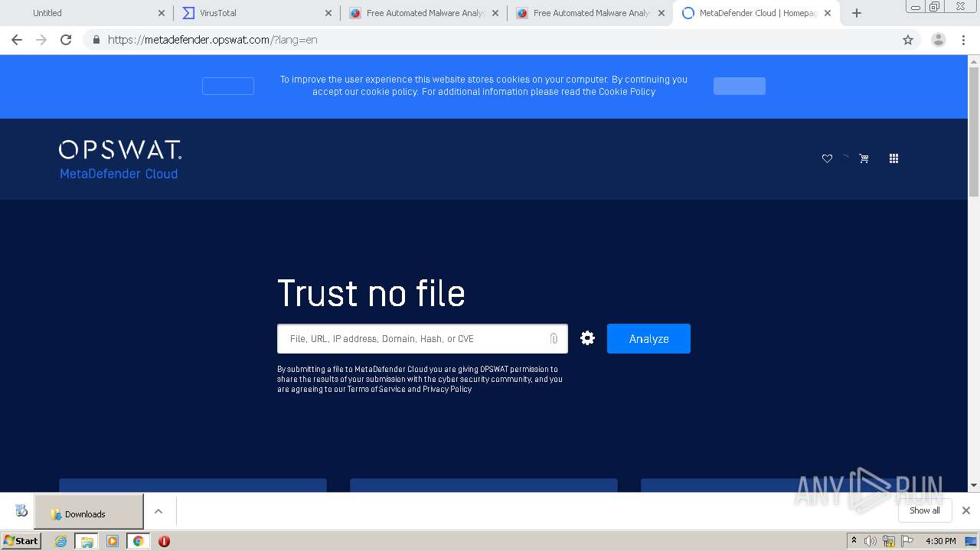Open the apps grid menu icon
This screenshot has width=980, height=551.
pyautogui.click(x=893, y=158)
